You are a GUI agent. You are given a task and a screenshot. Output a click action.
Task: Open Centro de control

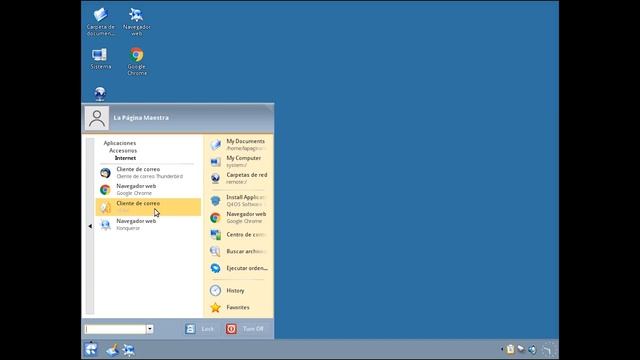(x=239, y=234)
